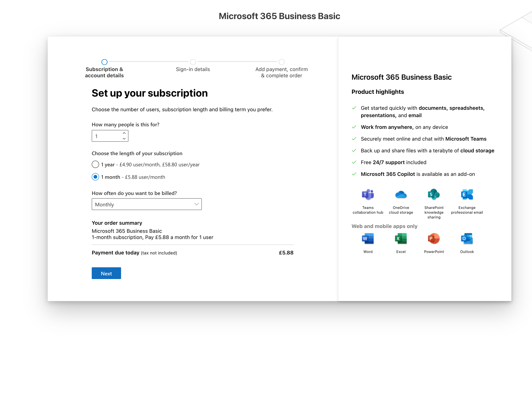Click 'Back up and share files' highlight

coord(427,151)
